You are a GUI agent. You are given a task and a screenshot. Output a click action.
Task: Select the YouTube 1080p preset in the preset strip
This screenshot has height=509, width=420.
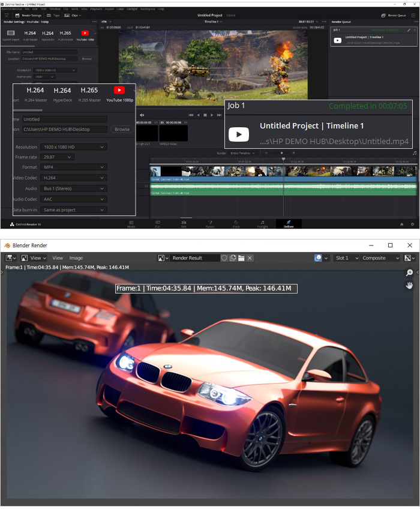click(85, 35)
